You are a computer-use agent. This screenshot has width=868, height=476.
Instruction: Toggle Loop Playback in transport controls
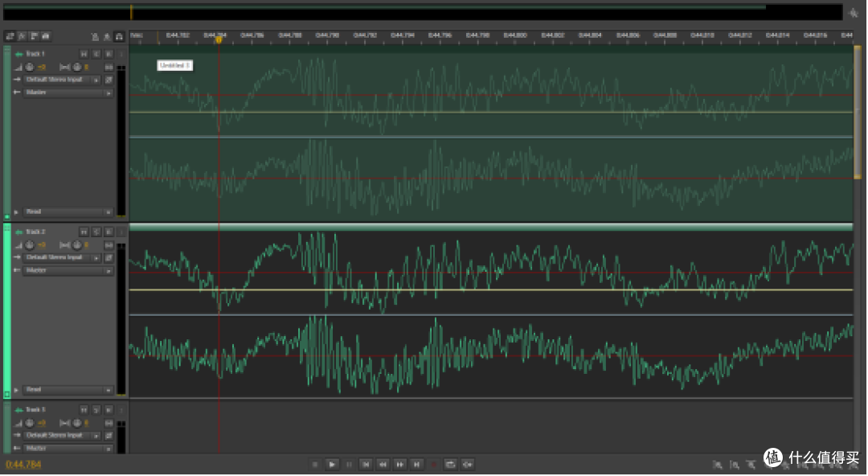(451, 465)
